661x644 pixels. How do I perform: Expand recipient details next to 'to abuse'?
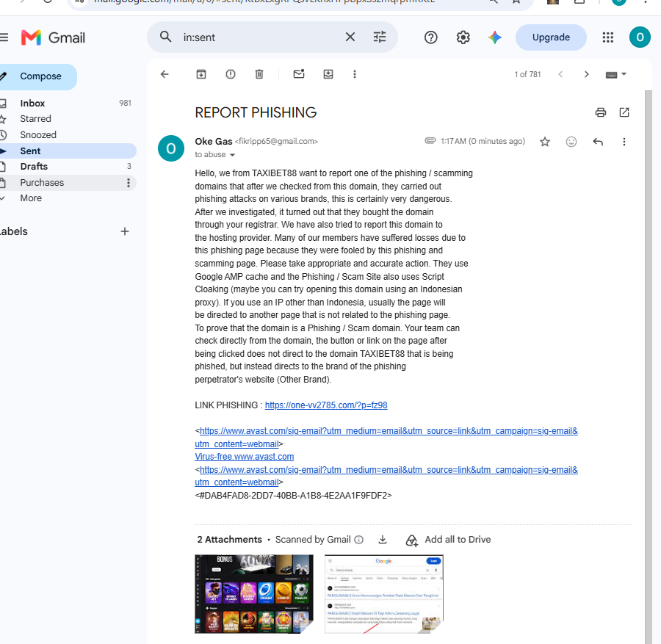coord(232,155)
